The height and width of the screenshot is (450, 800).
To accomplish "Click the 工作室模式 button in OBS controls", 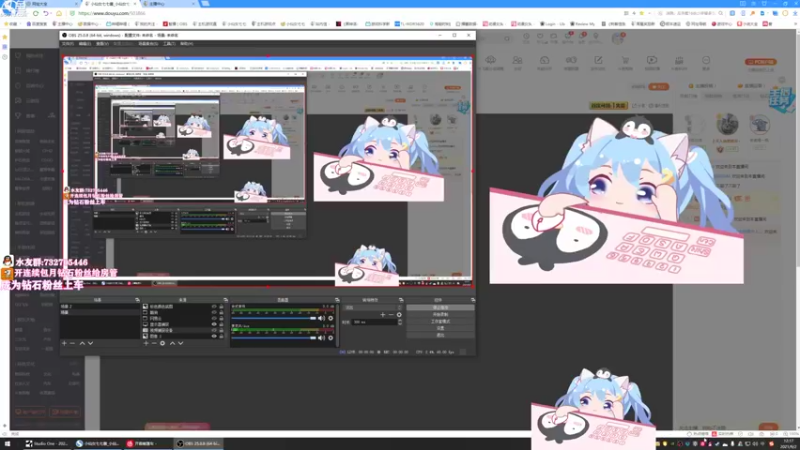I will pyautogui.click(x=440, y=321).
